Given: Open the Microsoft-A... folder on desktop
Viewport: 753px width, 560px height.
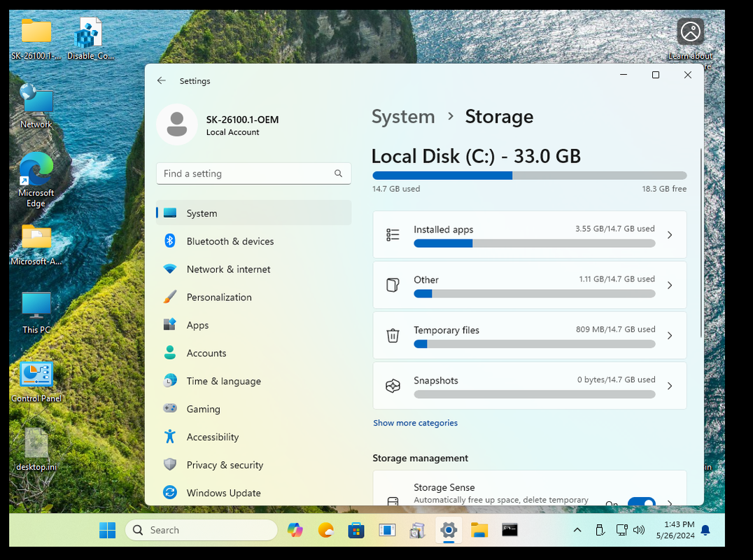Looking at the screenshot, I should coord(36,244).
